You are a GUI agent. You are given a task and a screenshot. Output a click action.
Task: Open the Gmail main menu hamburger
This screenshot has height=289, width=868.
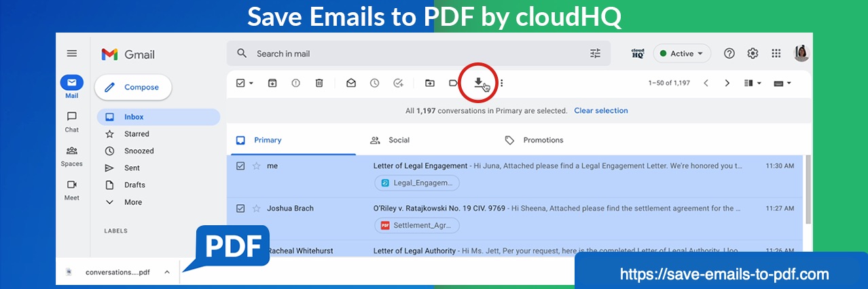coord(72,54)
